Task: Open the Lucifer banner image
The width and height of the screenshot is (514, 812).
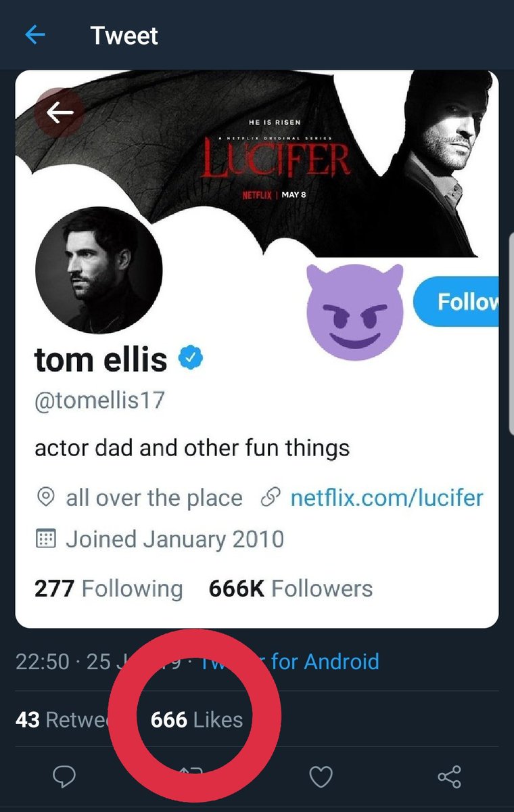Action: [284, 156]
